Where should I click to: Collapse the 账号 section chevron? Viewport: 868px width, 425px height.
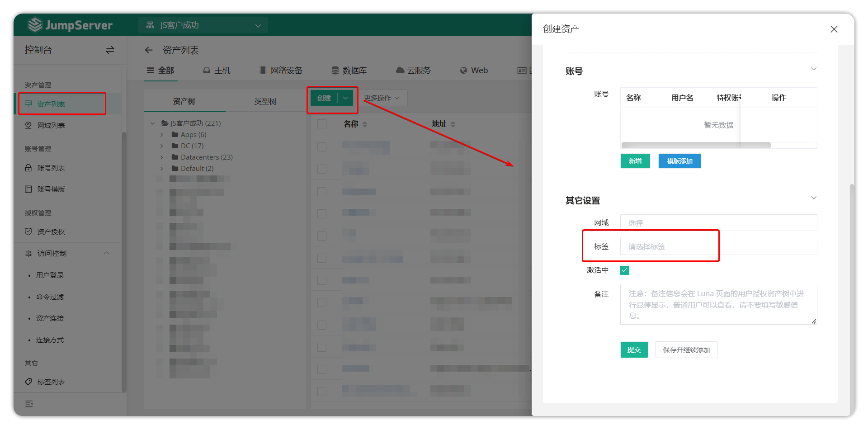pyautogui.click(x=813, y=69)
